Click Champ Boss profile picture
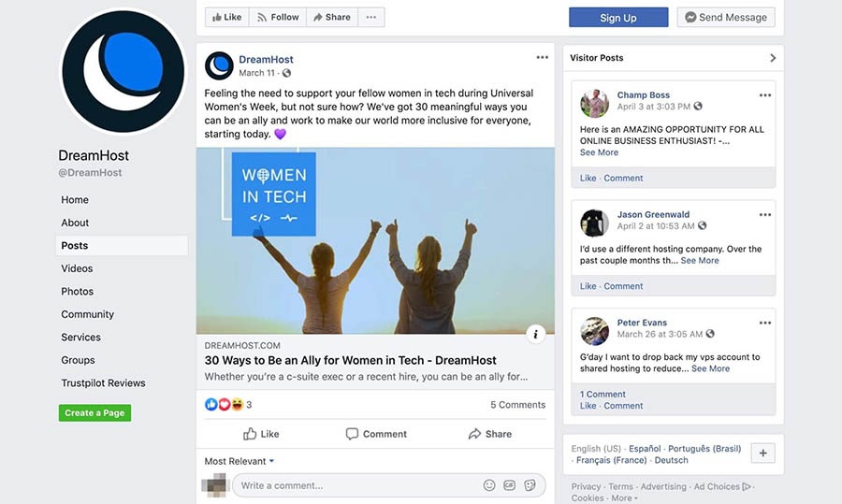The image size is (842, 504). (594, 103)
